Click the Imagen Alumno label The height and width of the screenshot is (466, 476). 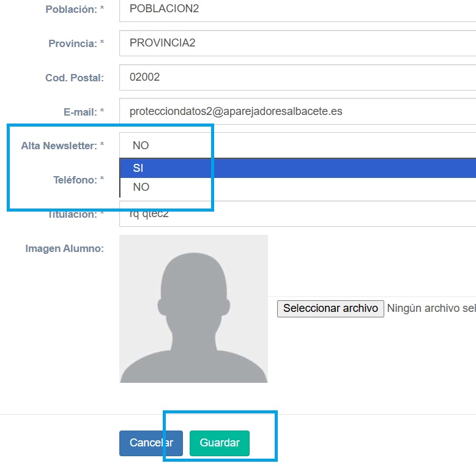pyautogui.click(x=64, y=249)
